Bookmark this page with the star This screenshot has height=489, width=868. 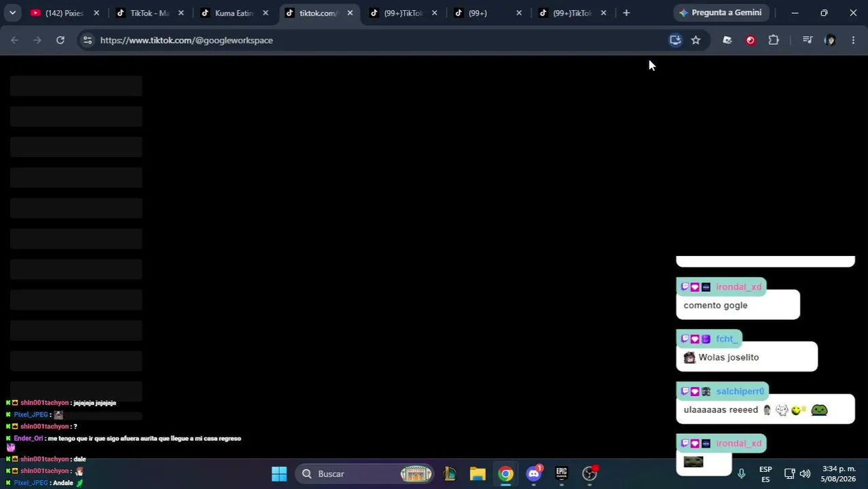695,40
